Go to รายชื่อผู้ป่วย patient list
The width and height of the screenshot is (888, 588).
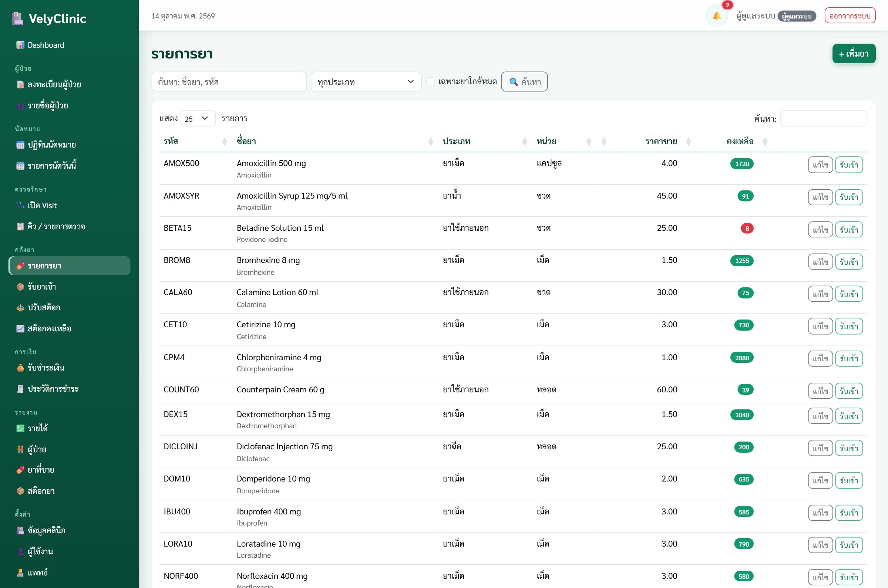[x=70, y=105]
